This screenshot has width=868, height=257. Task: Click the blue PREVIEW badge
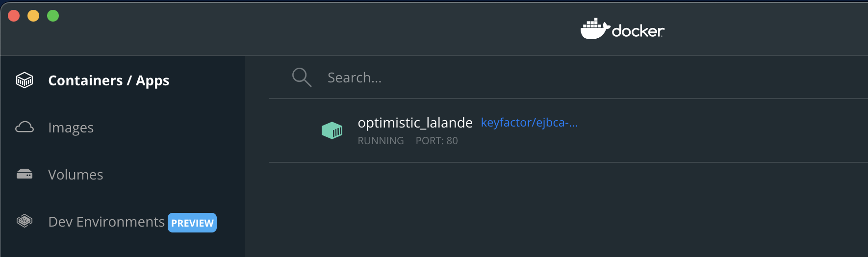192,223
